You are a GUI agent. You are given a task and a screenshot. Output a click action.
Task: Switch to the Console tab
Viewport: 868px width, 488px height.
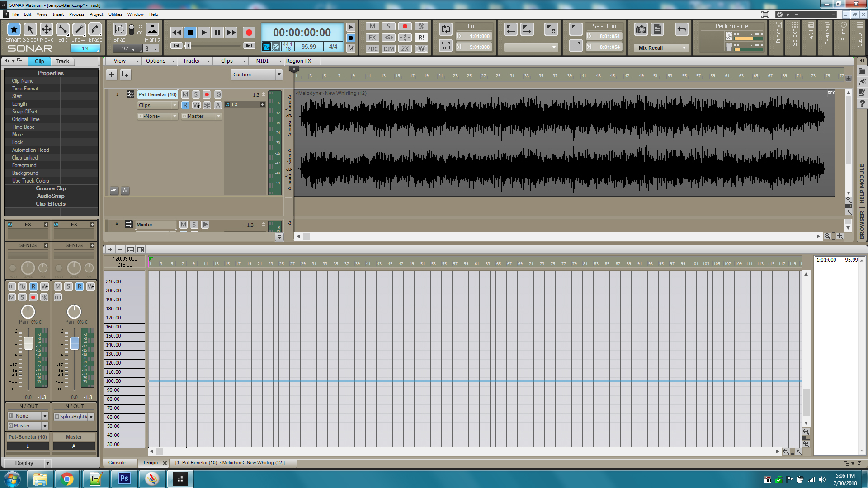pyautogui.click(x=117, y=463)
